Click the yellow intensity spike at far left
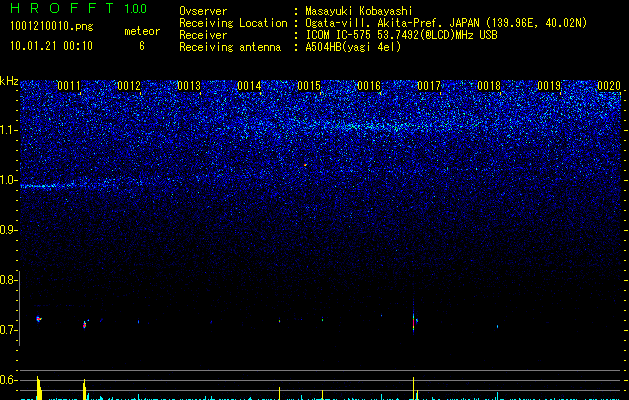The image size is (629, 400). click(39, 388)
